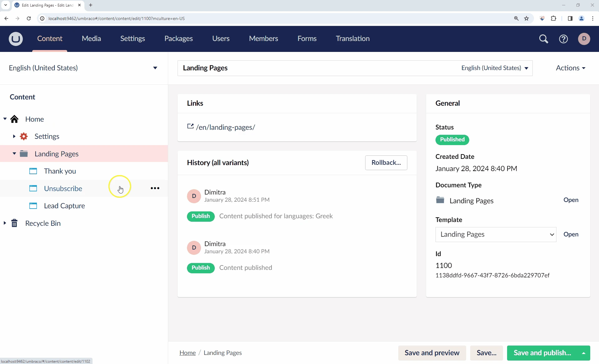Screen dimensions: 599x364
Task: Expand the Recycle Bin node
Action: coord(5,223)
